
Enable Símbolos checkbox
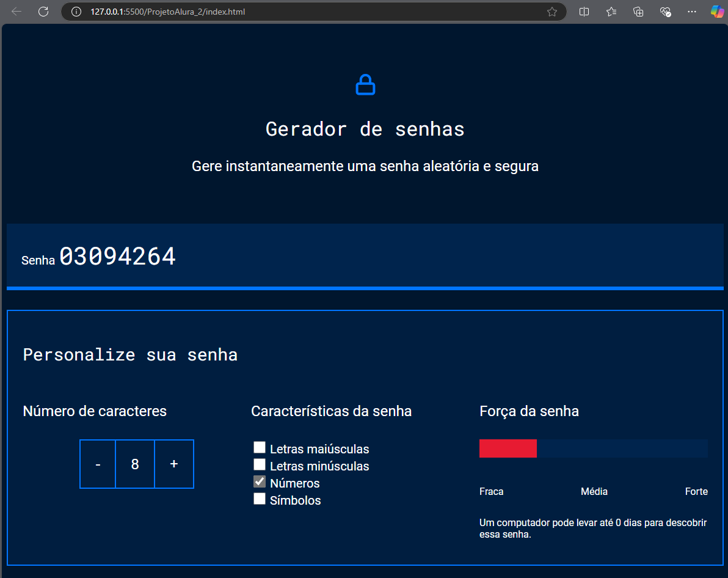[x=260, y=499]
